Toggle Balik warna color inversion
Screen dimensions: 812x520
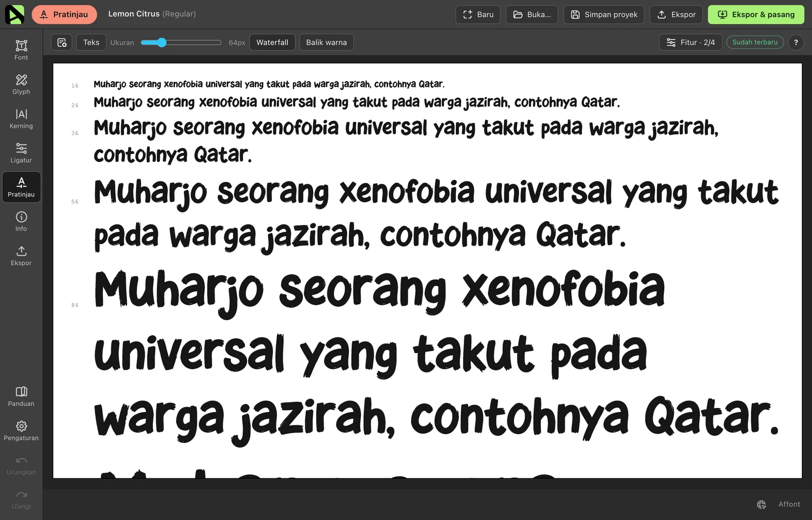tap(326, 43)
